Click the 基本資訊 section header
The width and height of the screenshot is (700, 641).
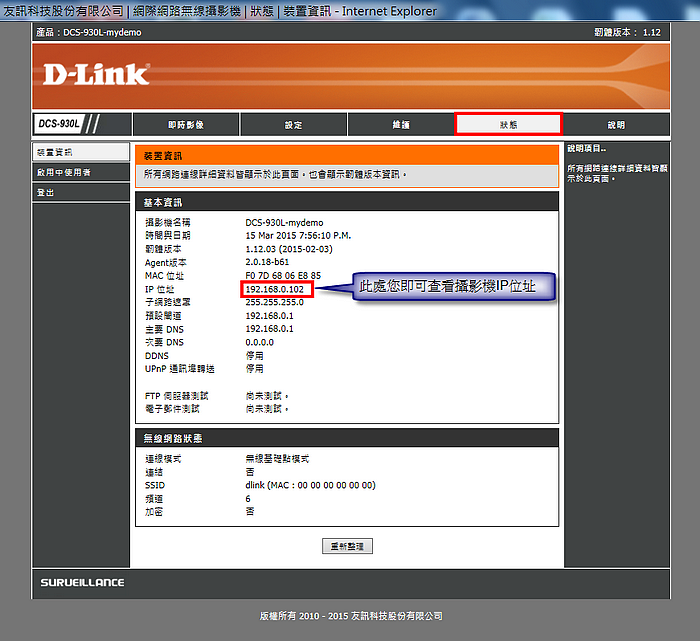(346, 202)
